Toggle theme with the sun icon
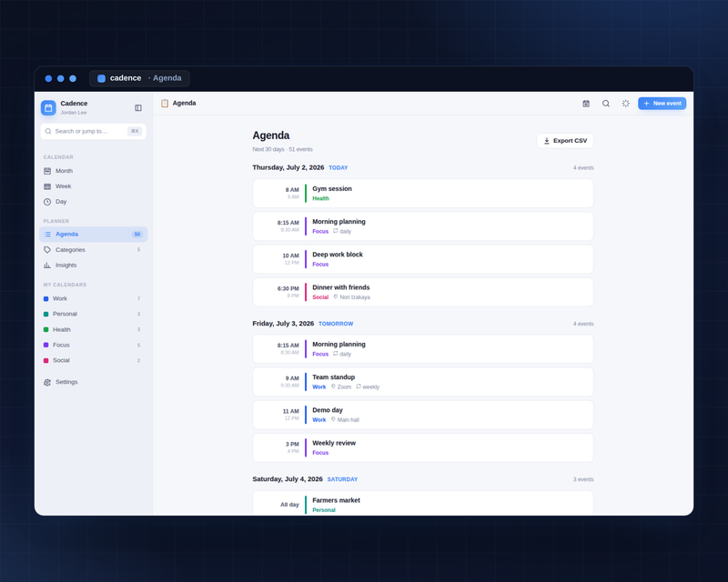This screenshot has width=728, height=582. 626,104
